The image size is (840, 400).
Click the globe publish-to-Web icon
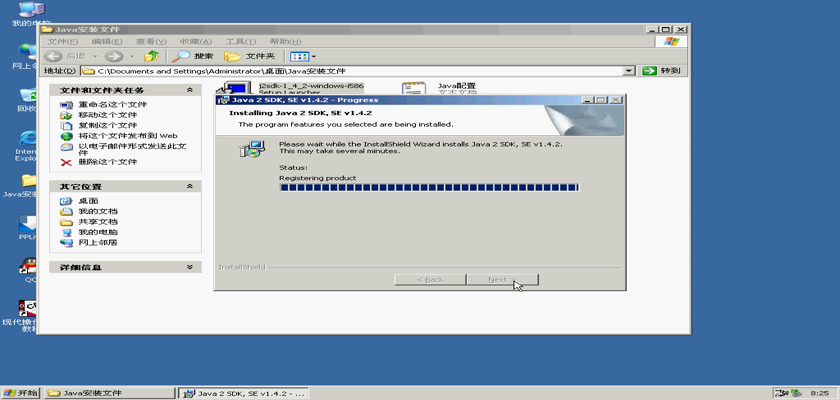pyautogui.click(x=66, y=136)
